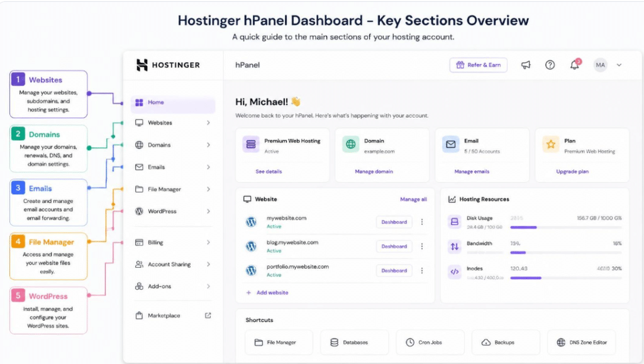The width and height of the screenshot is (644, 364).
Task: Open File Manager in the sidebar
Action: point(173,189)
